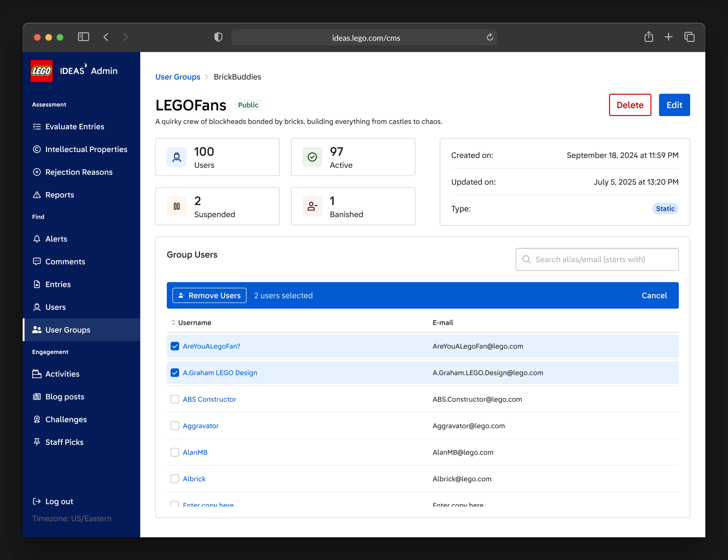
Task: Click E-mail column header
Action: pyautogui.click(x=443, y=322)
